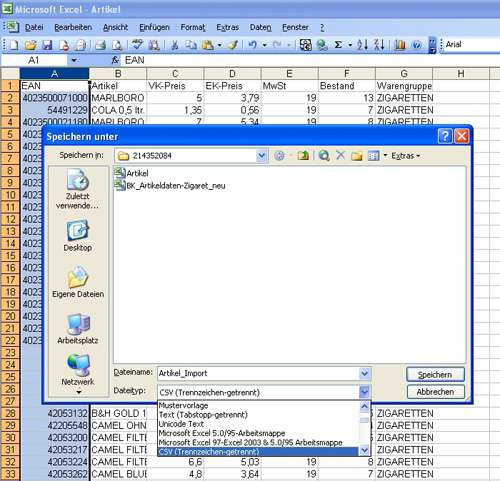The height and width of the screenshot is (481, 500).
Task: Expand the Undo history dropdown arrow
Action: point(265,45)
